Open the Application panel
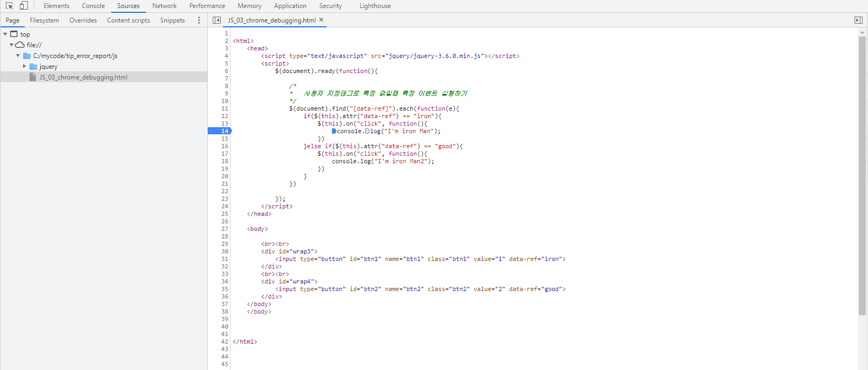 pyautogui.click(x=290, y=6)
